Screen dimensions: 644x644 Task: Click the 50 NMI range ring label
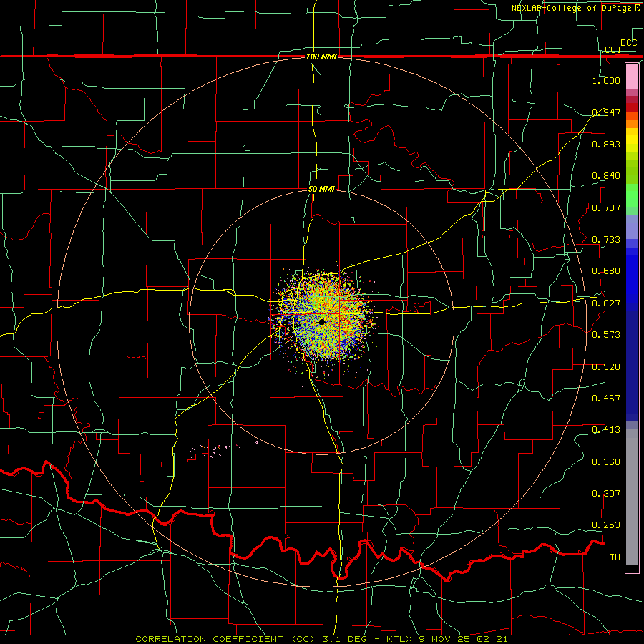321,189
